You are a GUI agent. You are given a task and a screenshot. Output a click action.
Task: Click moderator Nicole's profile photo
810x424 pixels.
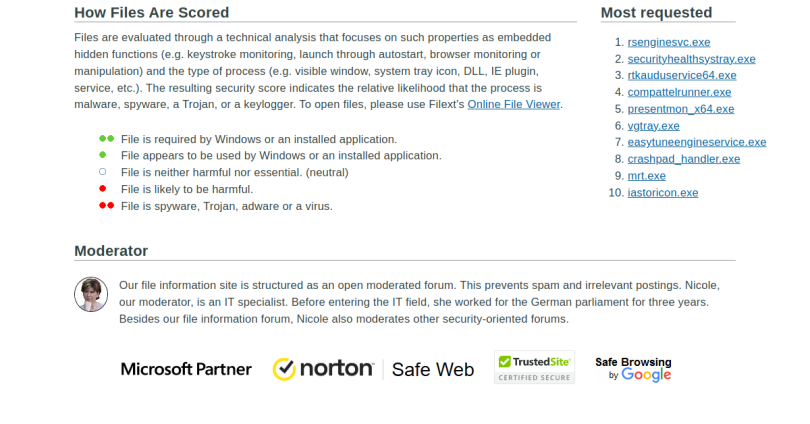pos(91,294)
